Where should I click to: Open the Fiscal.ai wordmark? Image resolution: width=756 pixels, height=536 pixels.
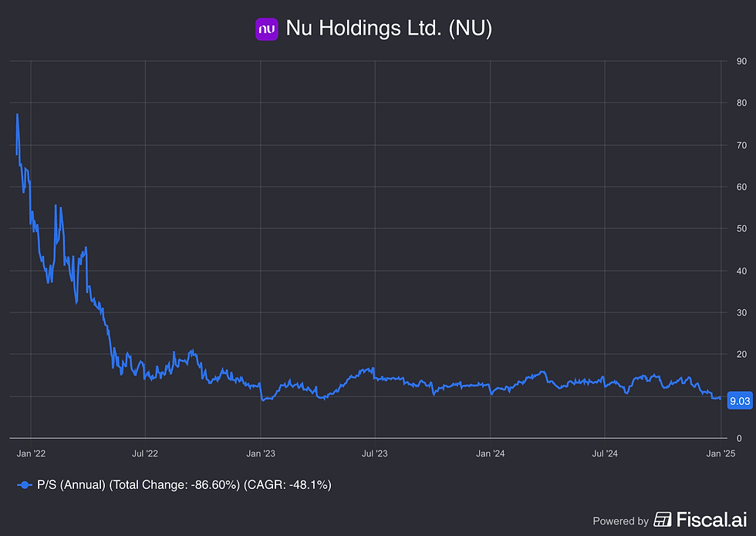pos(711,520)
